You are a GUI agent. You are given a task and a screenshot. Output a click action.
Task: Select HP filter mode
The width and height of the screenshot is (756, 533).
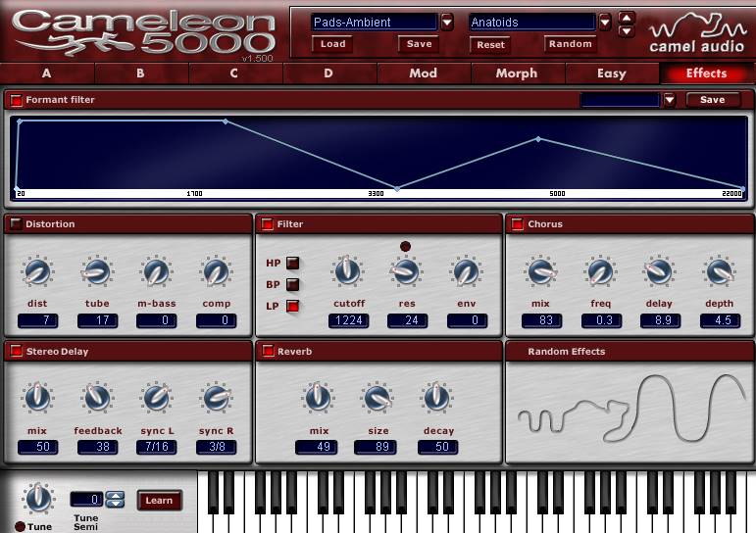pyautogui.click(x=292, y=264)
